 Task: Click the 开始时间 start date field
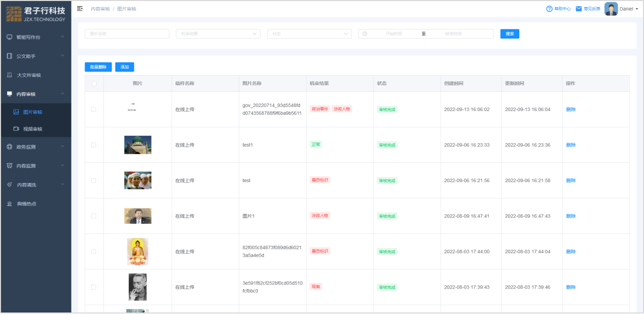pos(394,34)
